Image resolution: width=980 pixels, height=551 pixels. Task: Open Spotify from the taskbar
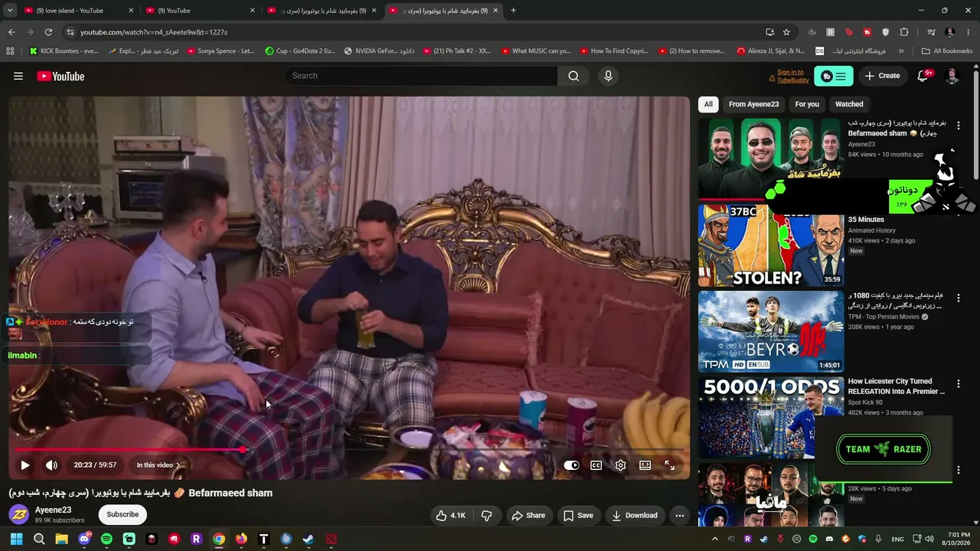[106, 539]
